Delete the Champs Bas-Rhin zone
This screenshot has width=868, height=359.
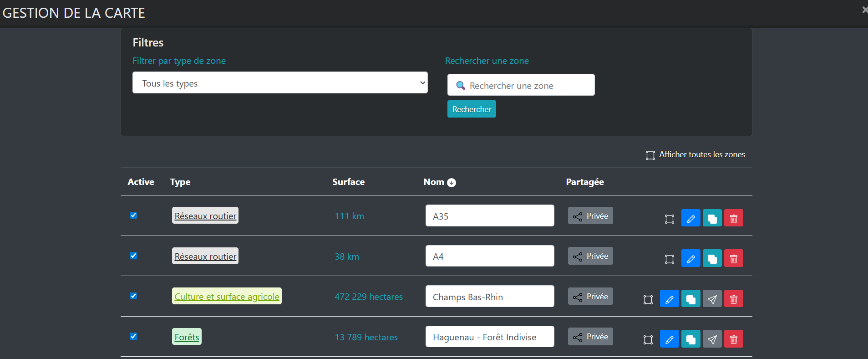[x=733, y=299]
